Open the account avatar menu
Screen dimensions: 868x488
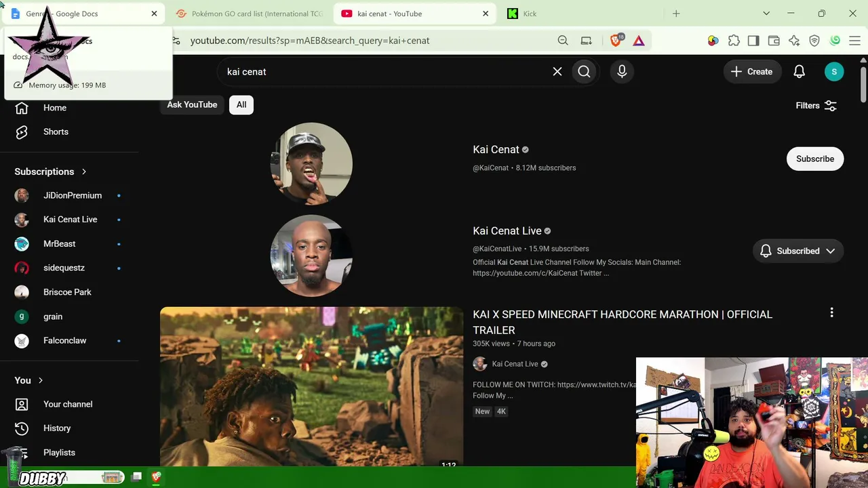(834, 71)
